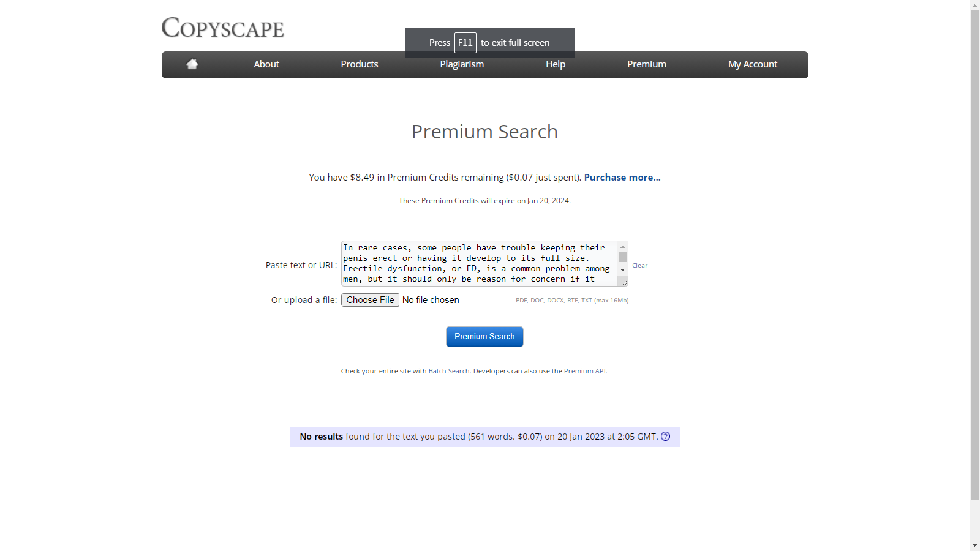Run the blue Premium Search button
The width and height of the screenshot is (980, 551).
pyautogui.click(x=484, y=337)
